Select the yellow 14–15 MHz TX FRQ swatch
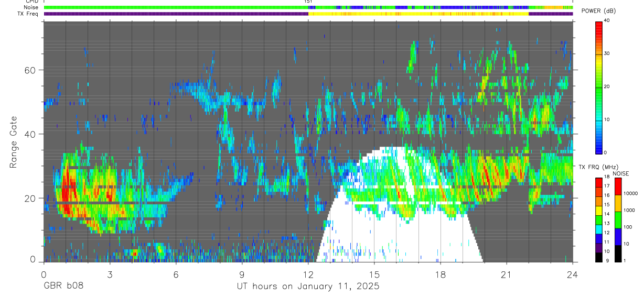This screenshot has width=644, height=297. tap(599, 211)
